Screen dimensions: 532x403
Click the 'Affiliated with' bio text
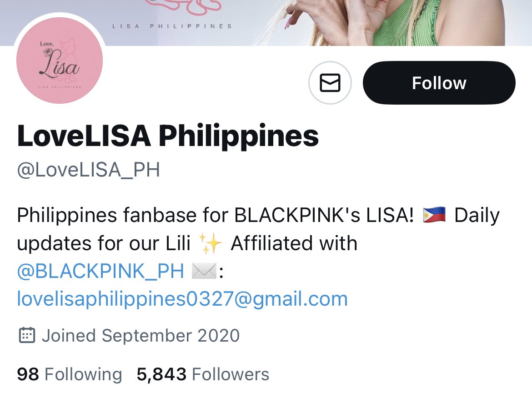294,243
